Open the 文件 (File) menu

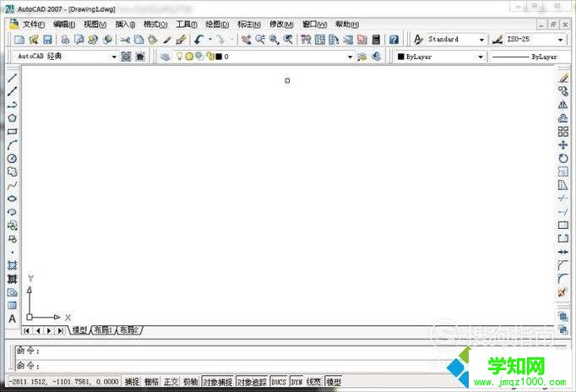[33, 24]
